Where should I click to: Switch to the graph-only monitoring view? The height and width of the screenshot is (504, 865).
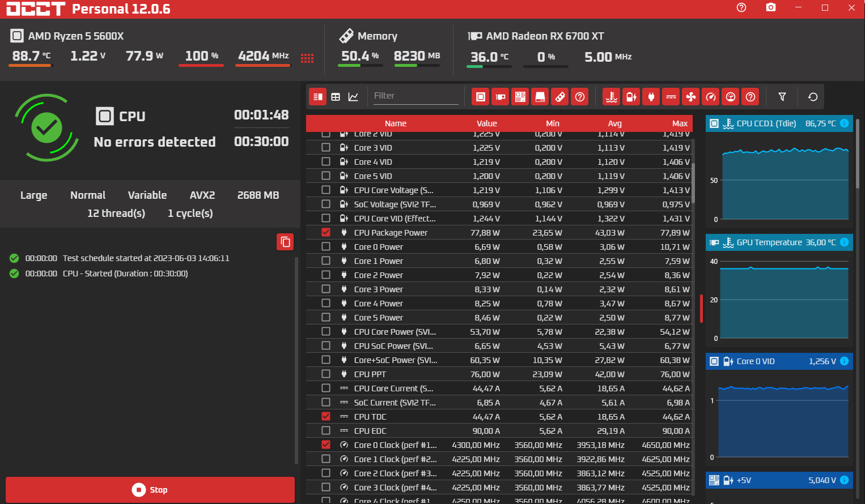[353, 97]
